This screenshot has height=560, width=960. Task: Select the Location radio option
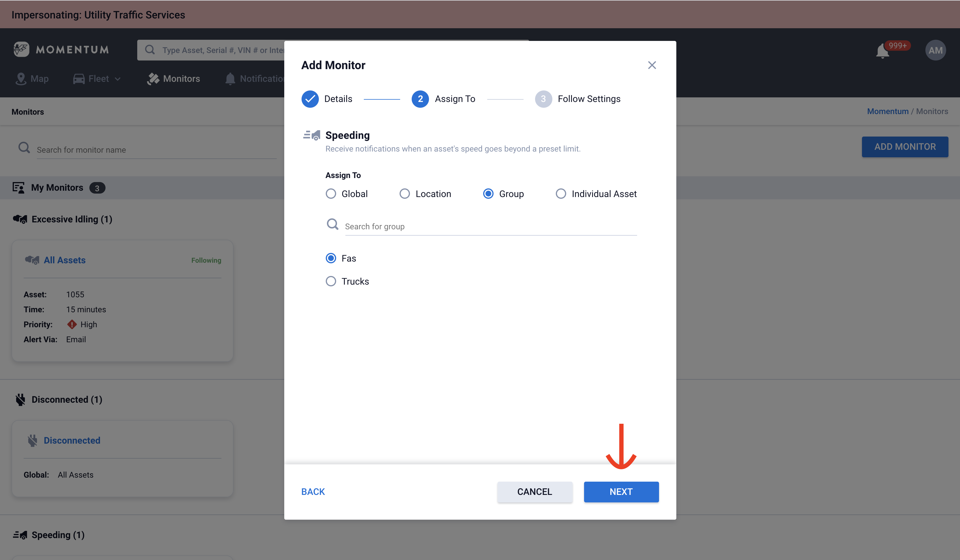pyautogui.click(x=404, y=194)
